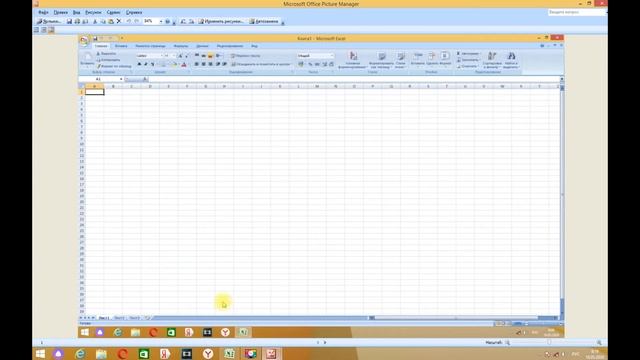Click the Автозамена button
Screen dimensions: 640x360
tap(264, 21)
